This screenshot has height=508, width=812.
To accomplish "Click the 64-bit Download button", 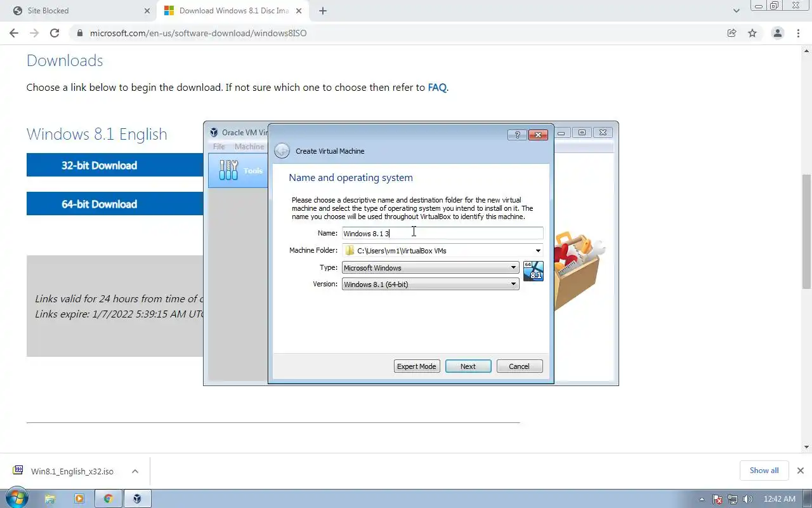I will [115, 204].
